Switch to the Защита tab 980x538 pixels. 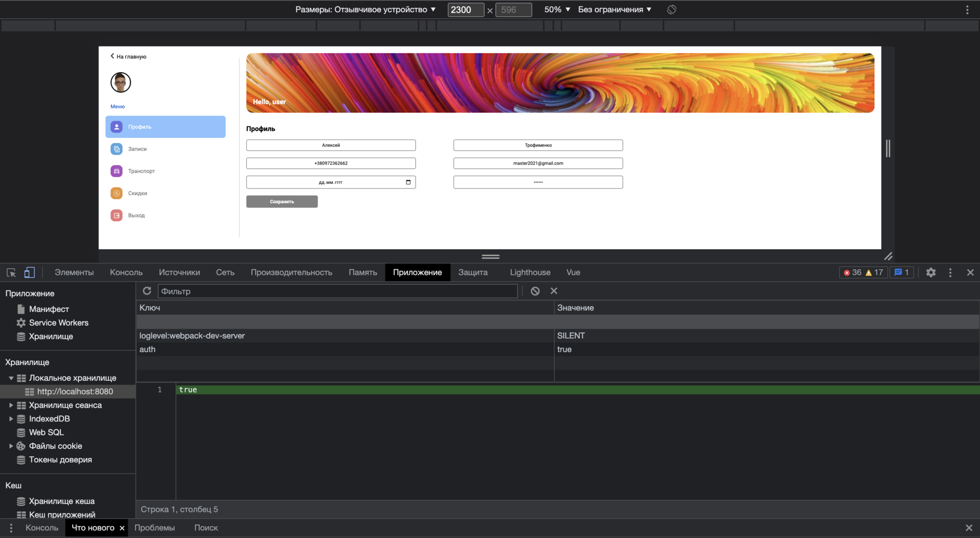tap(473, 273)
